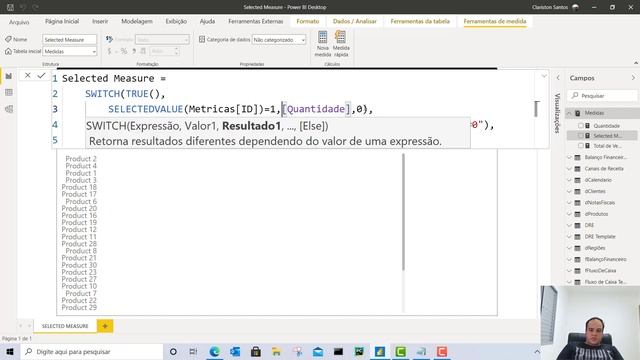The height and width of the screenshot is (360, 640).
Task: Click the Nova medida icon
Action: click(322, 38)
